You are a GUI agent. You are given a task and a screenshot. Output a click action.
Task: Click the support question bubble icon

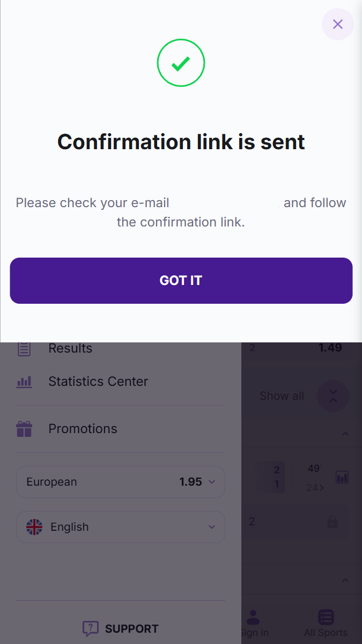(90, 628)
